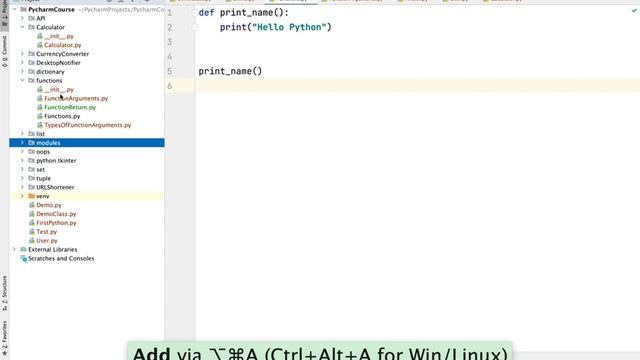Select Test.py in the project tree
Viewport: 640px width, 360px height.
point(47,232)
